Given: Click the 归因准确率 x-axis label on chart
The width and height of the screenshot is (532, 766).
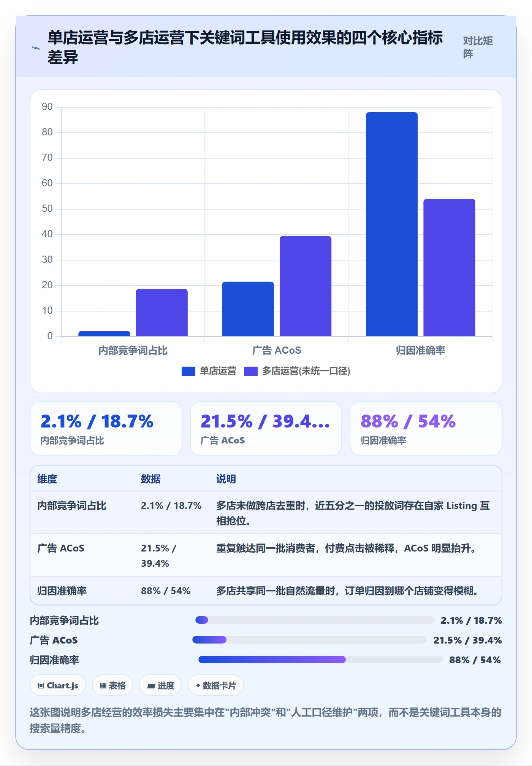Looking at the screenshot, I should [420, 350].
